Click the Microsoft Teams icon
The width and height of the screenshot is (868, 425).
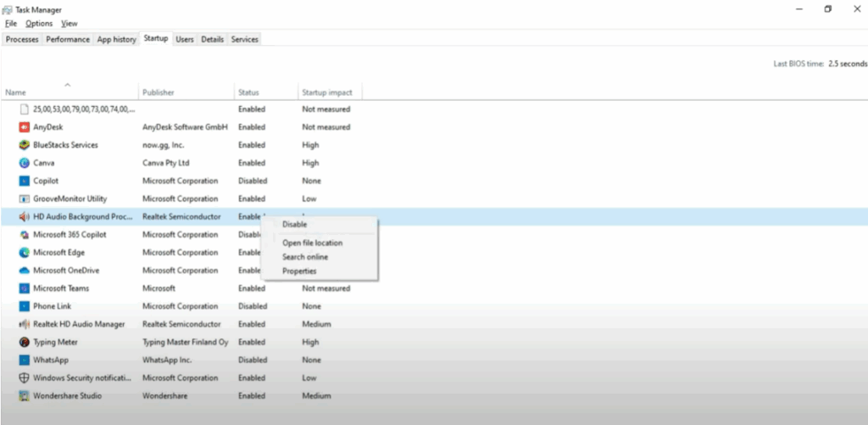click(24, 288)
